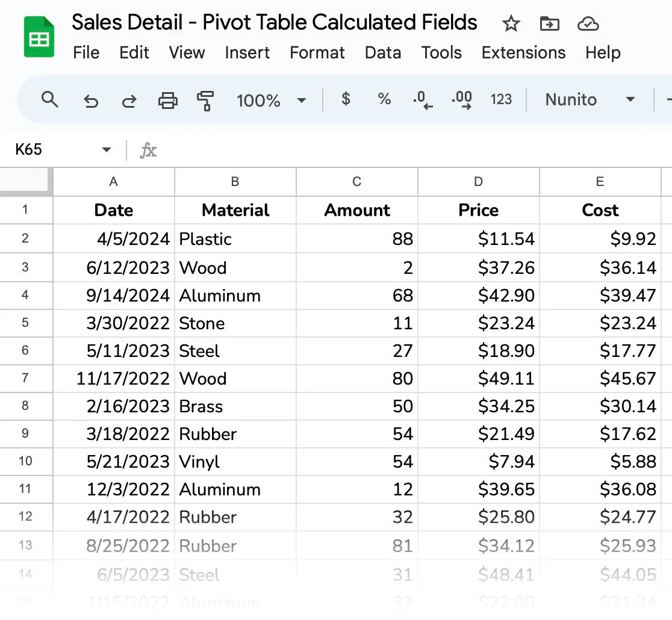Click the Google Sheets home icon

[x=39, y=37]
